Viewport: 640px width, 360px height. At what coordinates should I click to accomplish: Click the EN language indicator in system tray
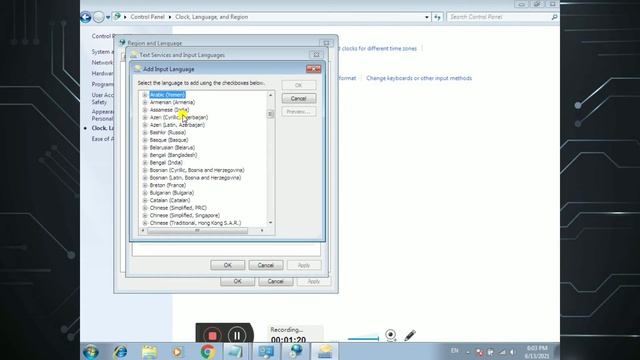point(455,351)
